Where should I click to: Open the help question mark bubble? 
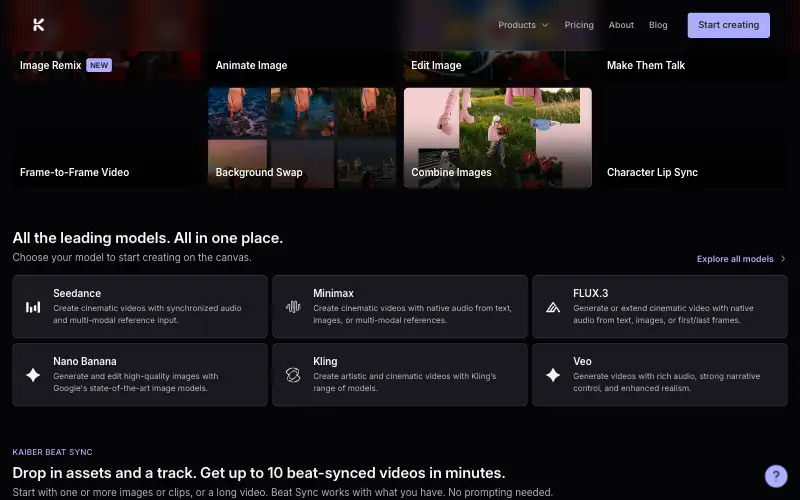tap(776, 476)
